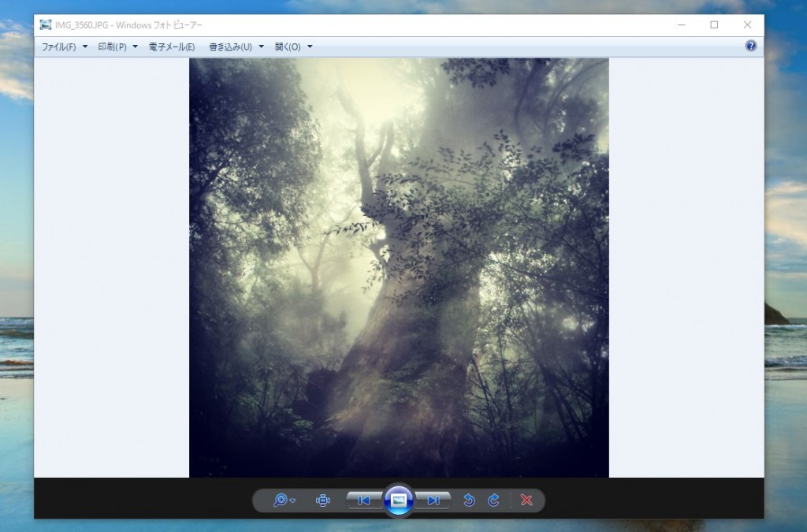Image resolution: width=807 pixels, height=532 pixels.
Task: Delete the photo using the red X icon
Action: [x=526, y=500]
